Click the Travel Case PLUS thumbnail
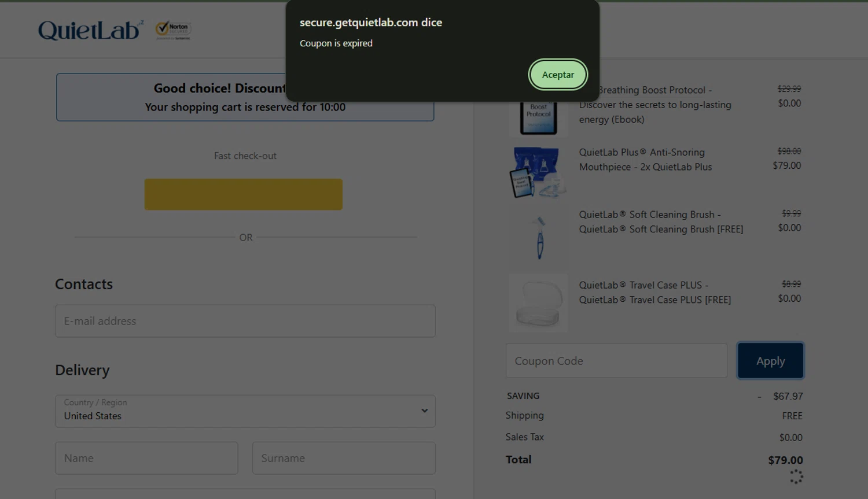This screenshot has width=868, height=499. pos(538,302)
